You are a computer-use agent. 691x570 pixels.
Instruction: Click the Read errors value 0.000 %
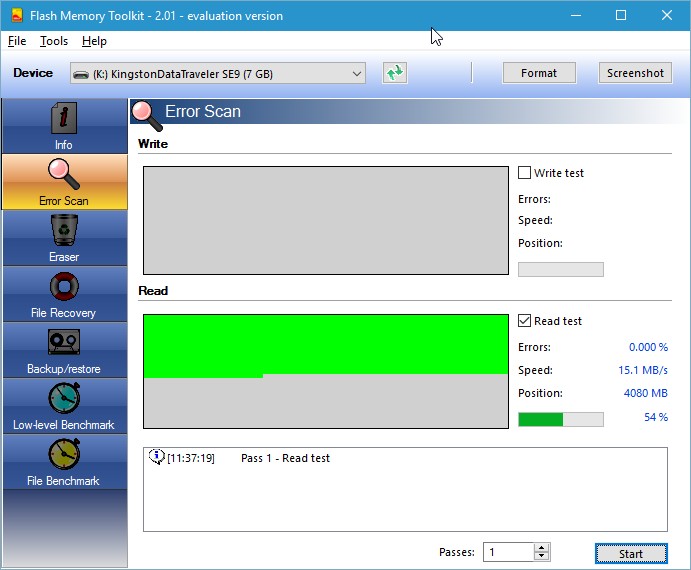click(x=648, y=347)
